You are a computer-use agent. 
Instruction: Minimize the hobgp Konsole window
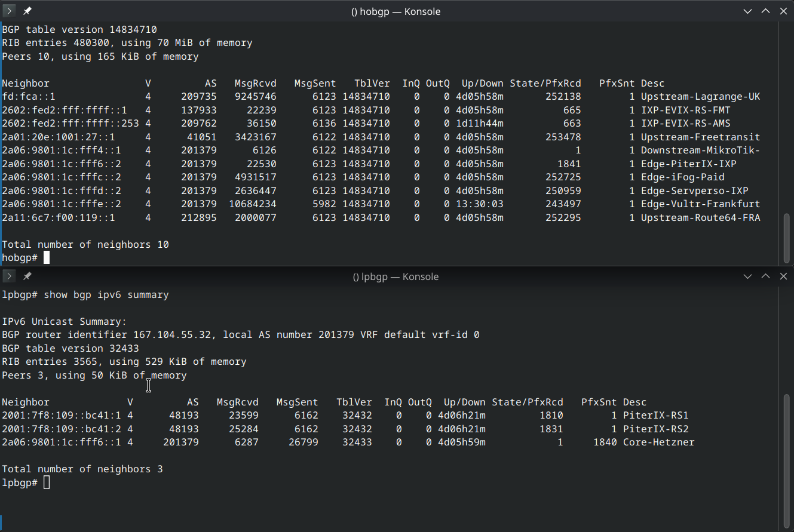click(x=748, y=11)
